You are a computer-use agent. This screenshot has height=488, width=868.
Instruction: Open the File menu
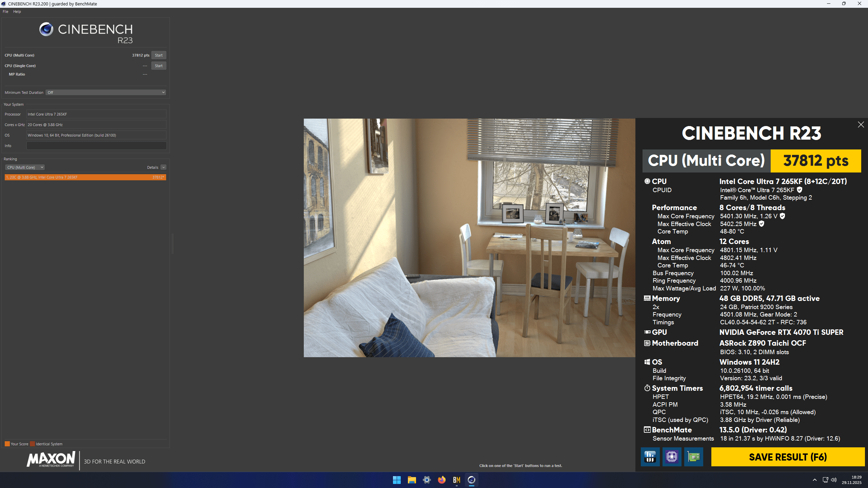click(5, 12)
